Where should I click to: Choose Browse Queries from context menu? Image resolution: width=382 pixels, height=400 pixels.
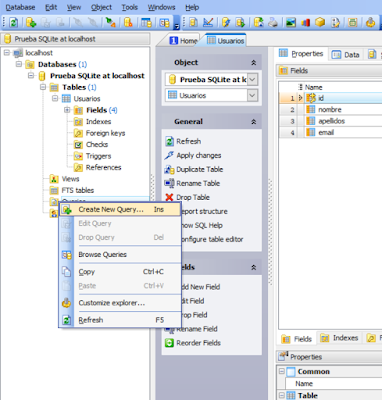120,255
